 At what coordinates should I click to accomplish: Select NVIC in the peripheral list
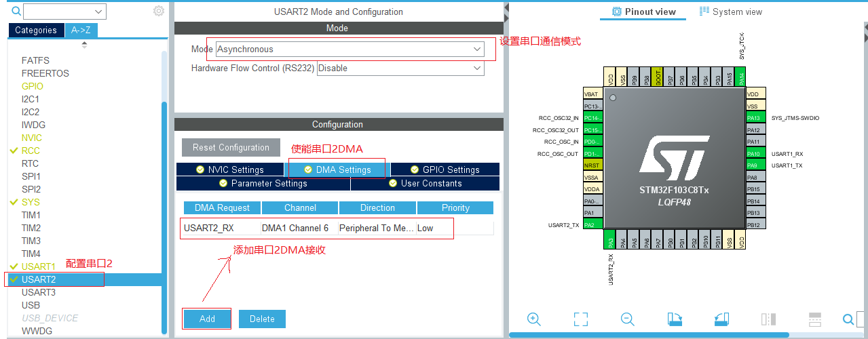pos(31,138)
